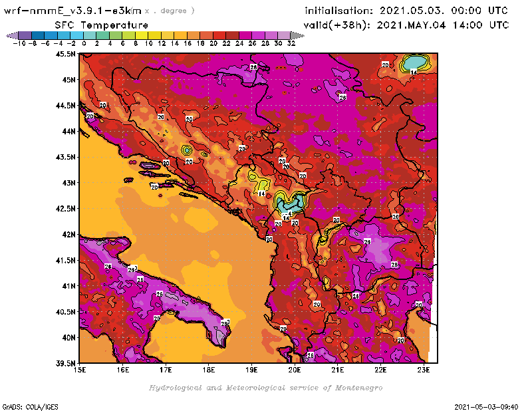This screenshot has height=411, width=532.
Task: Click the orange legend swatch between 14 and 16
Action: (180, 35)
